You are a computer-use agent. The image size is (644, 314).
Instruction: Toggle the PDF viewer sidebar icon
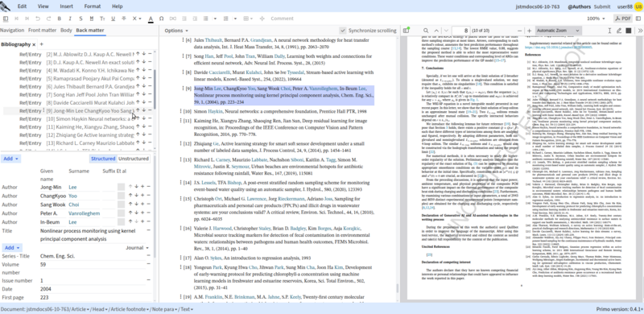coord(407,31)
